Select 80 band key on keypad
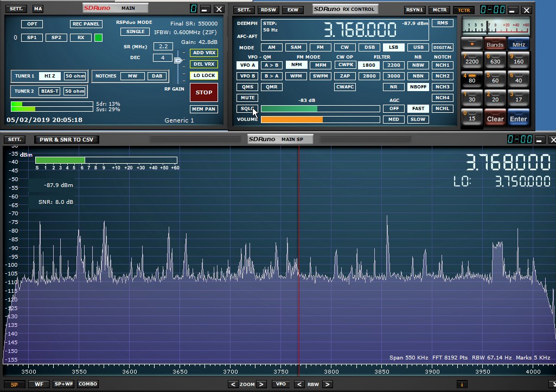Viewport: 556px width, 392px height. 472,80
